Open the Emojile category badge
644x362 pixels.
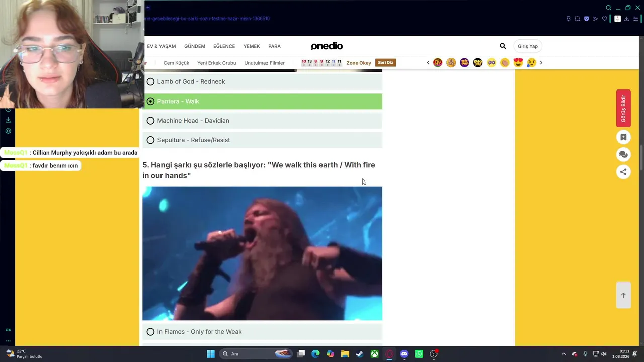(478, 63)
